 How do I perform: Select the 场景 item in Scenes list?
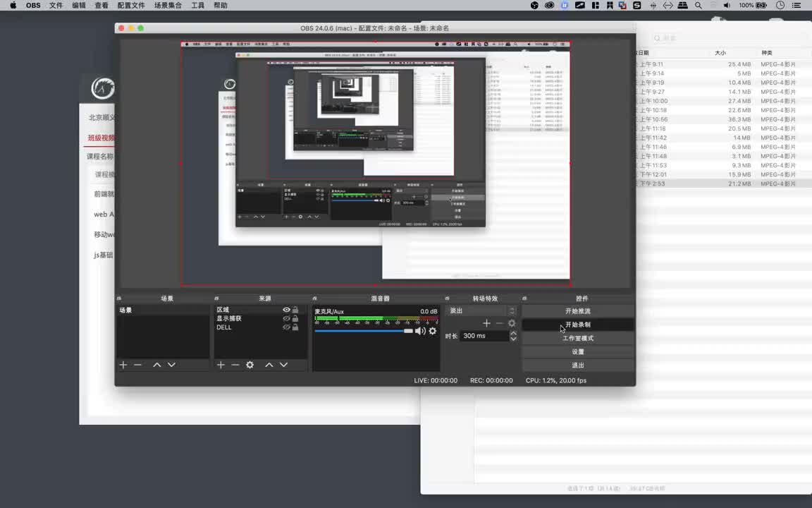[x=163, y=310]
